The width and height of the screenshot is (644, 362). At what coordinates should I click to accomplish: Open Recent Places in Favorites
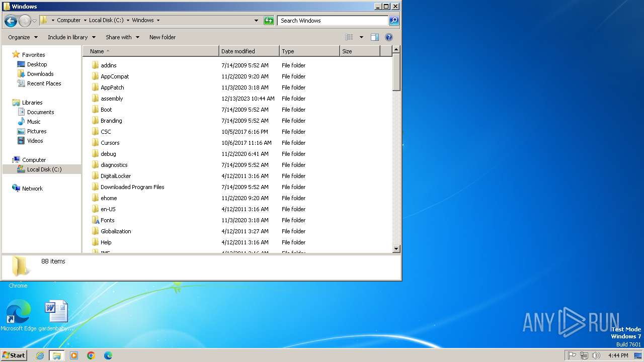pos(44,83)
